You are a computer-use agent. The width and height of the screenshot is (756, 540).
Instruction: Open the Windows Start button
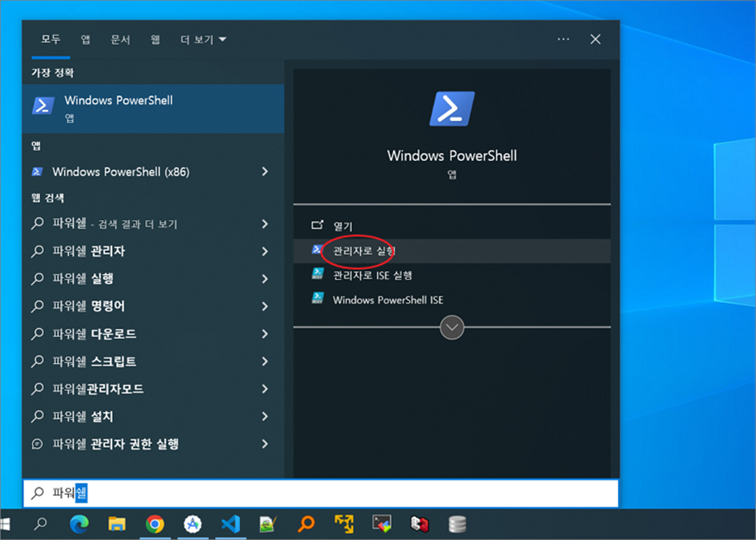[5, 524]
